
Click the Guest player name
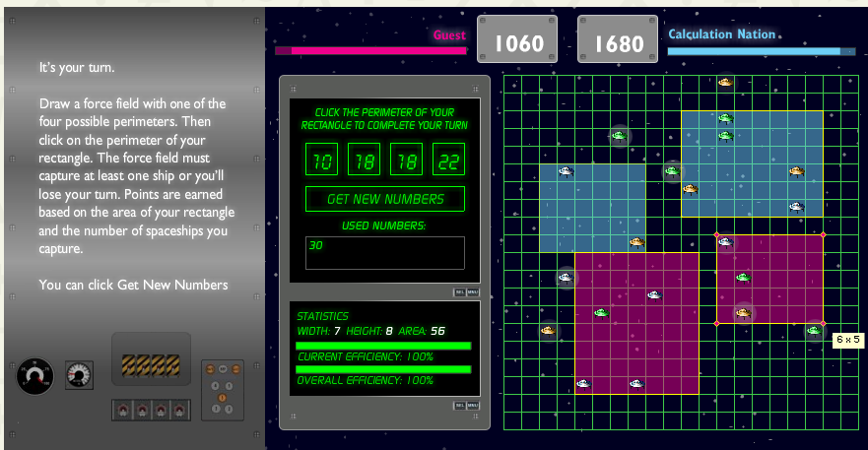[x=449, y=35]
